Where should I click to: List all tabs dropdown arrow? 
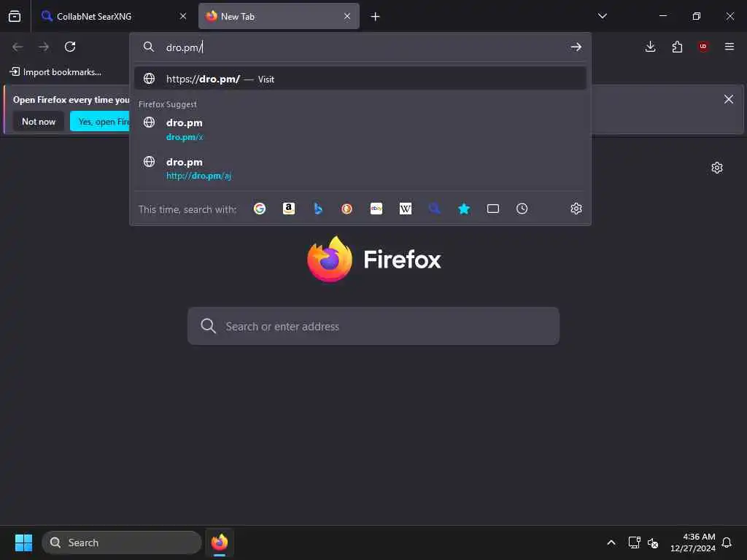click(x=602, y=16)
